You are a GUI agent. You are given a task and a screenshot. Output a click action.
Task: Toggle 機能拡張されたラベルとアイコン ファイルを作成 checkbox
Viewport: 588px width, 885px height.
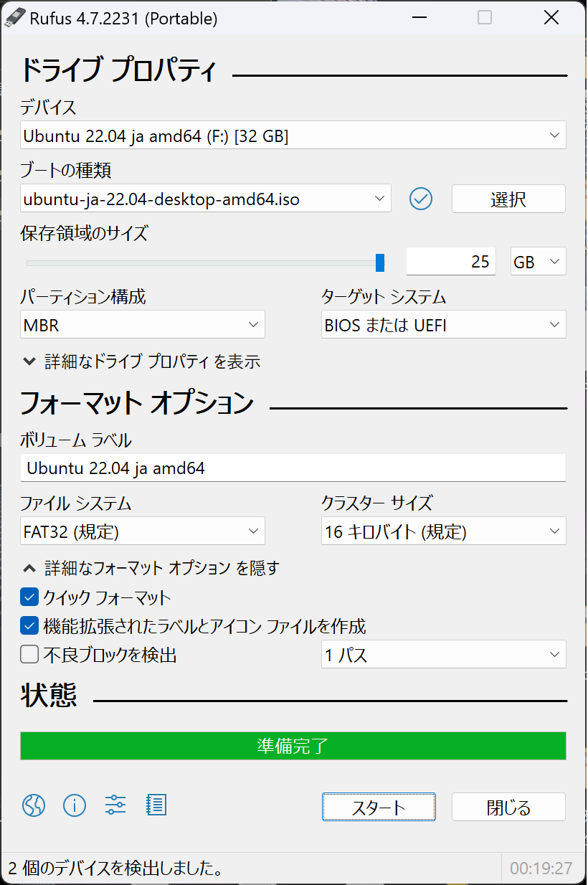(29, 626)
